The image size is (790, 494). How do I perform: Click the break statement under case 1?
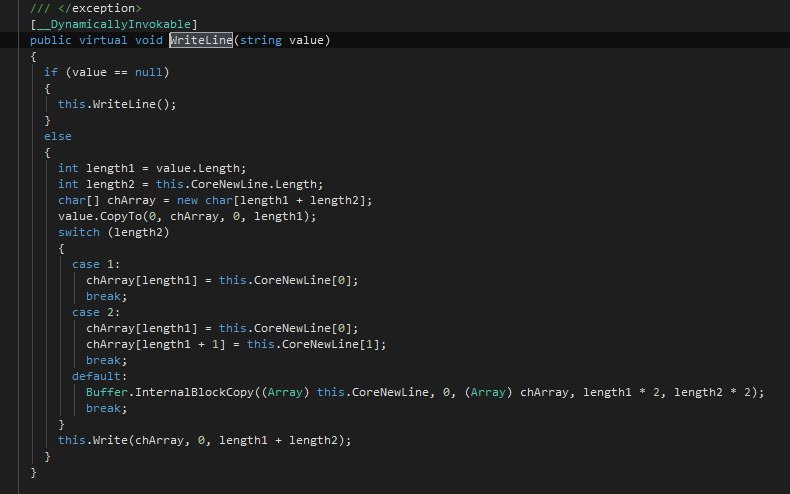coord(106,296)
